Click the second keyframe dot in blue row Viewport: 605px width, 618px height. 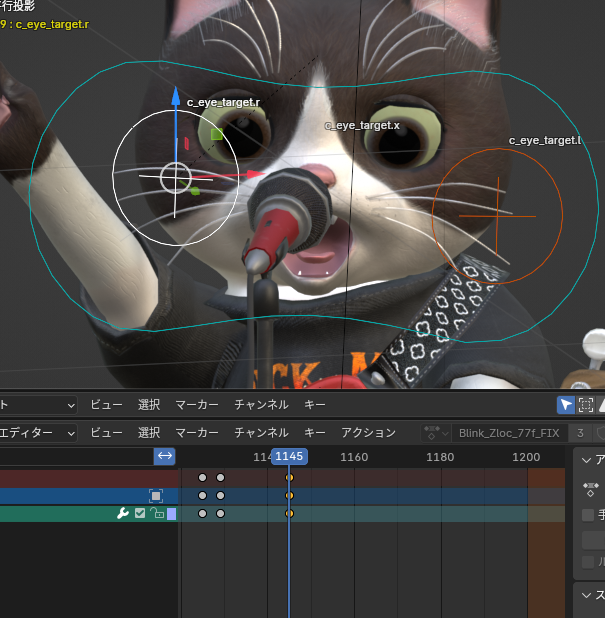pos(220,495)
